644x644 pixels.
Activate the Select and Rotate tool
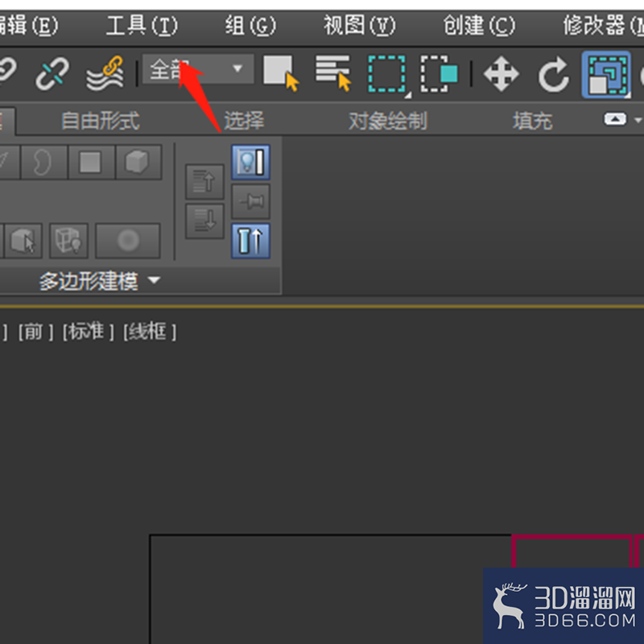pos(553,74)
